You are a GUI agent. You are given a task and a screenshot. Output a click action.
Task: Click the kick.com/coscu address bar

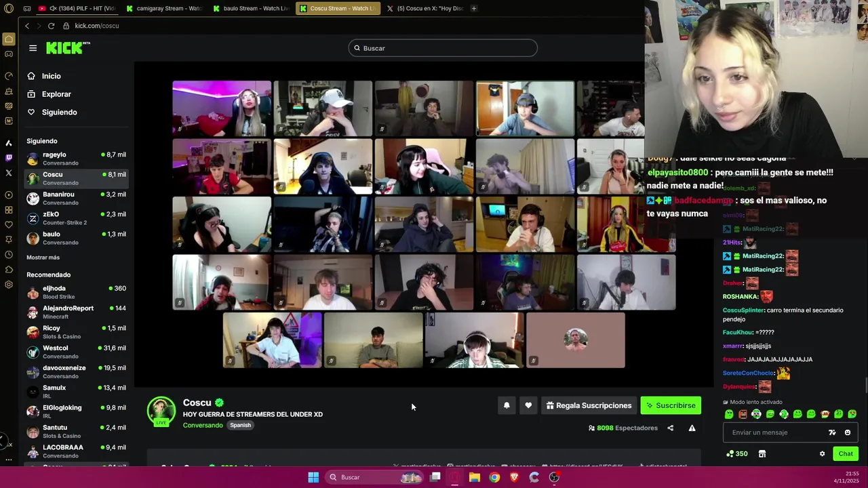tap(97, 26)
